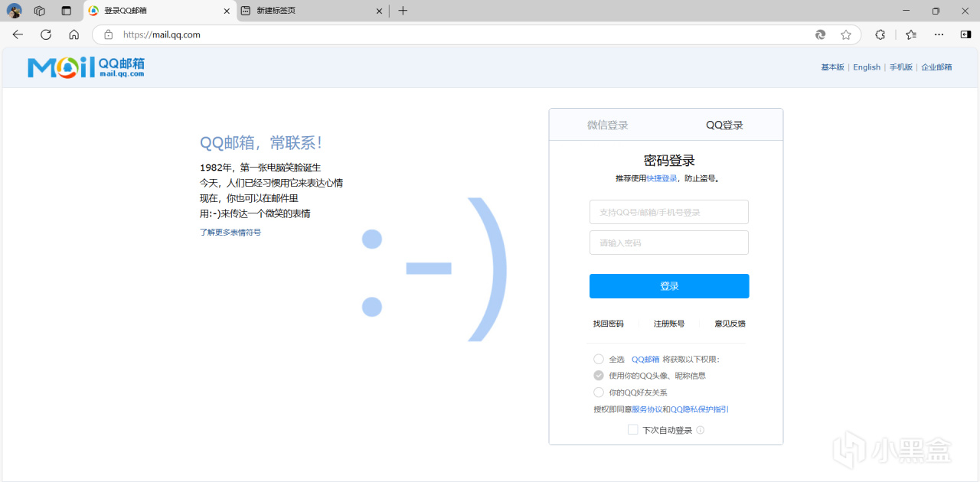Reload the page with refresh icon
Screen dimensions: 980x482
click(46, 34)
